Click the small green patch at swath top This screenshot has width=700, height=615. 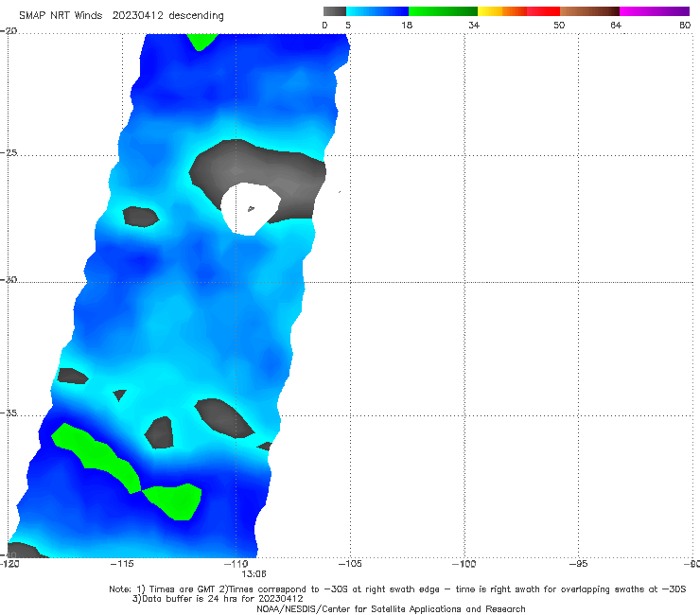point(201,41)
